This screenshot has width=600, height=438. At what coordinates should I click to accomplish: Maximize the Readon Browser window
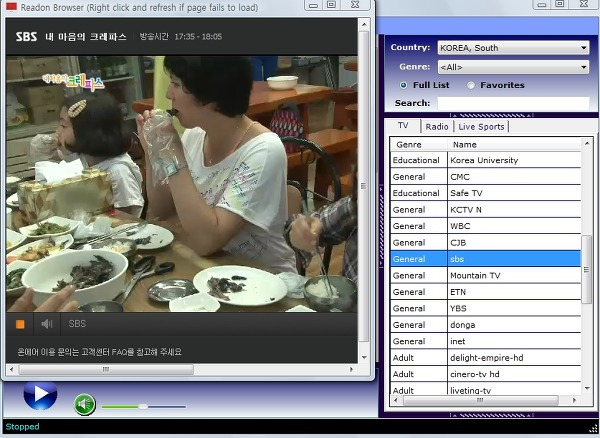[x=331, y=5]
